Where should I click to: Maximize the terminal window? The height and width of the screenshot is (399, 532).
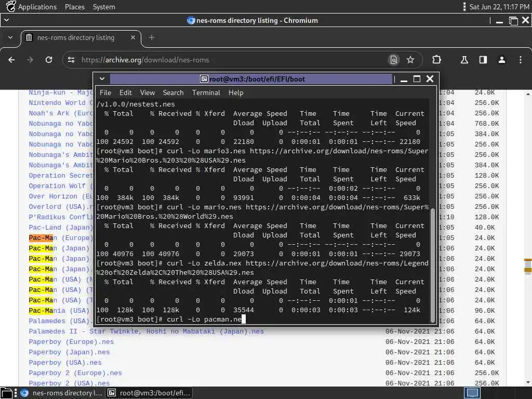click(x=417, y=79)
